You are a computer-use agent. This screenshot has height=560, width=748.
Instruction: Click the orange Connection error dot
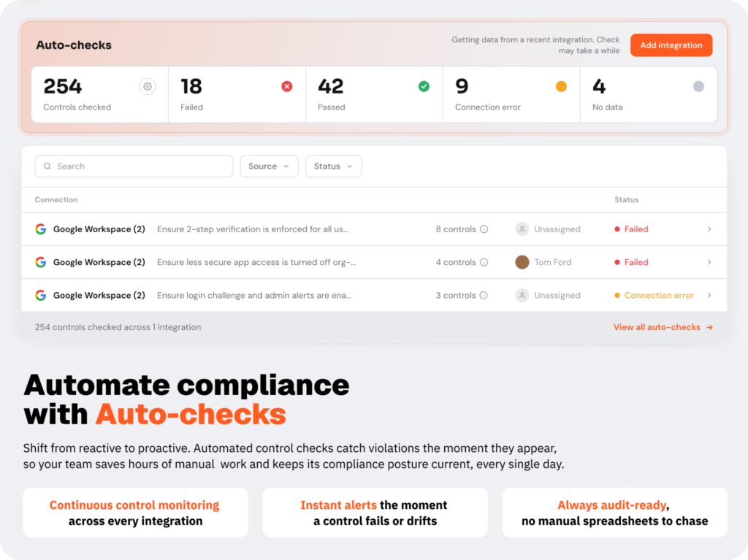(x=561, y=86)
